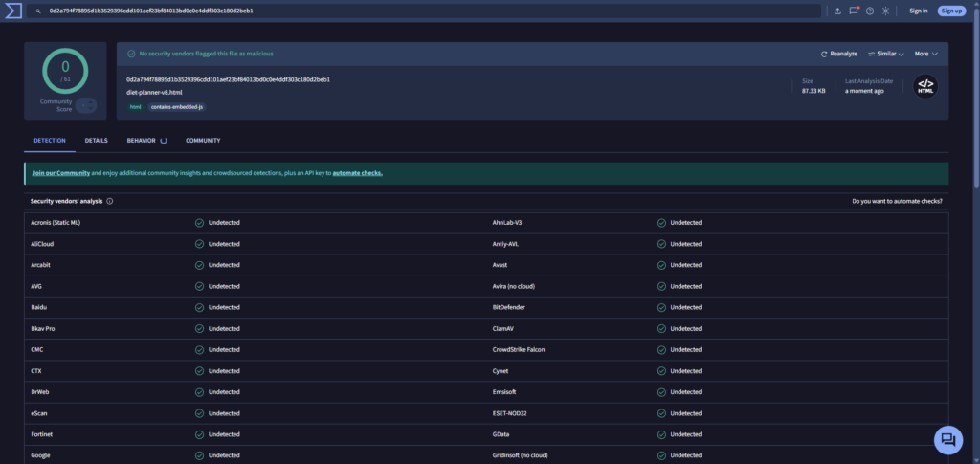Switch to the Details tab
980x464 pixels.
96,141
